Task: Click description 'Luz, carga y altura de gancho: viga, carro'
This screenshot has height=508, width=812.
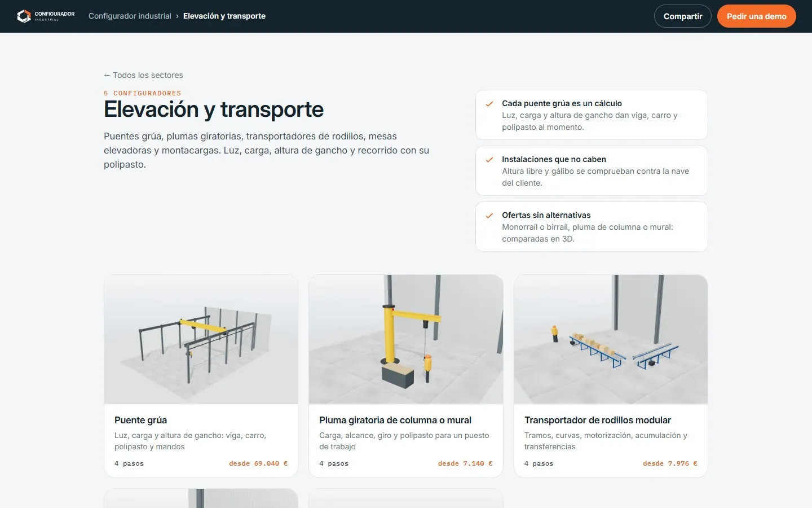Action: click(191, 441)
